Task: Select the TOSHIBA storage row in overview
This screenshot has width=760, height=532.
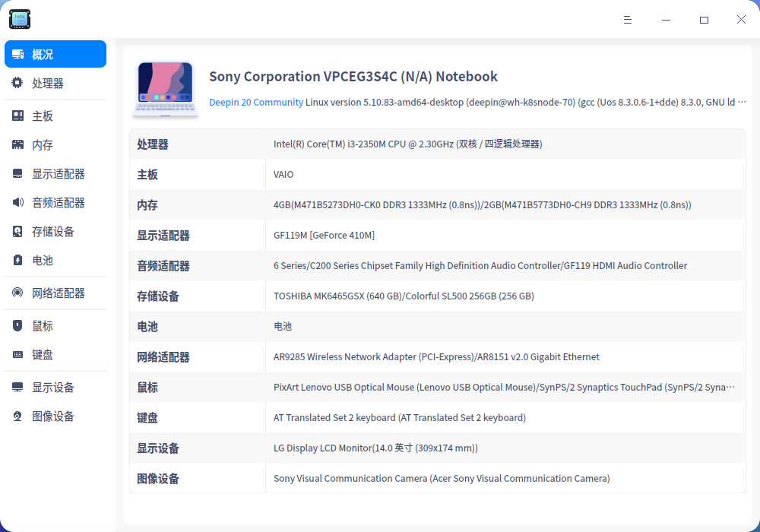Action: pos(438,296)
